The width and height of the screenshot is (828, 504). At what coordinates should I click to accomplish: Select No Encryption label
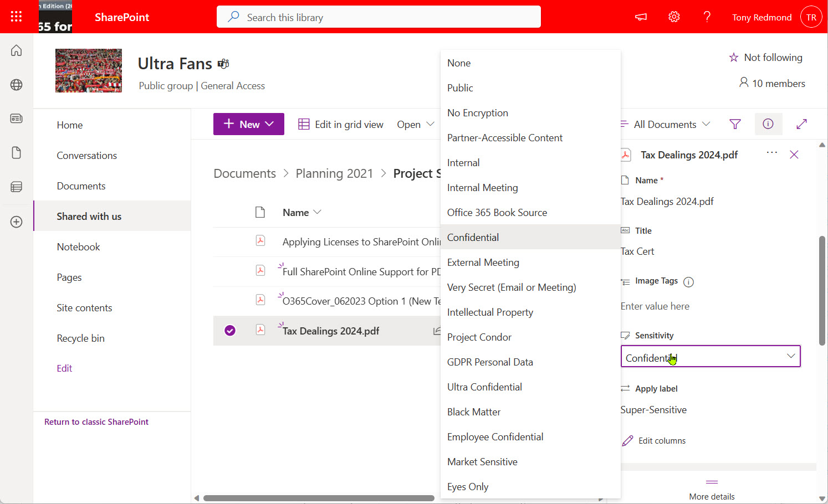pos(530,113)
